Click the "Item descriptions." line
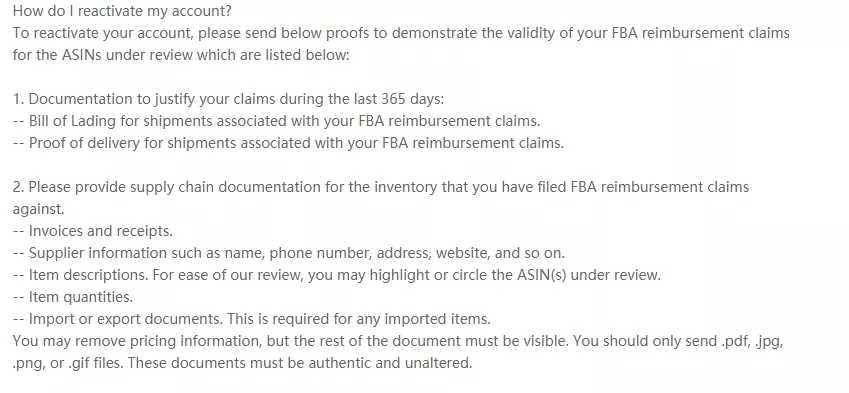849x393 pixels. 337,275
